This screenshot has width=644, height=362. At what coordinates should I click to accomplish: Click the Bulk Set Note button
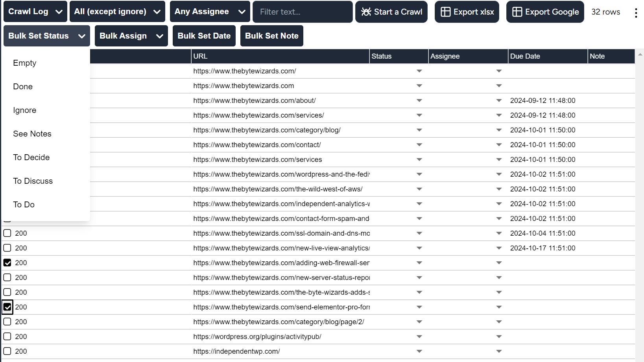(271, 36)
